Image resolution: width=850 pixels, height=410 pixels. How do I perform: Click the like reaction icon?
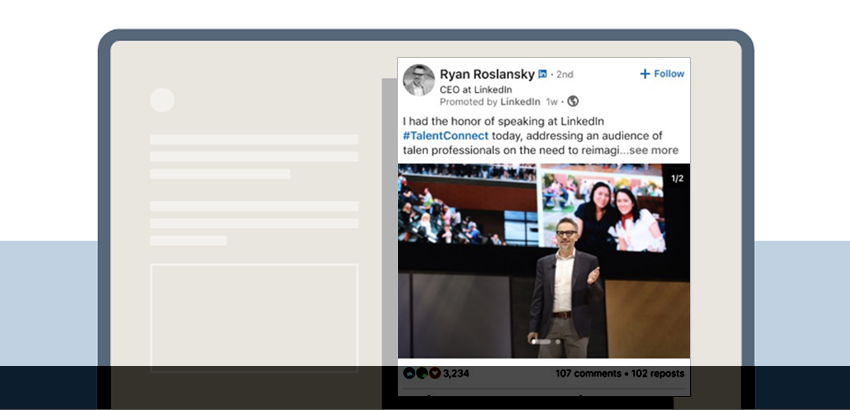(409, 373)
